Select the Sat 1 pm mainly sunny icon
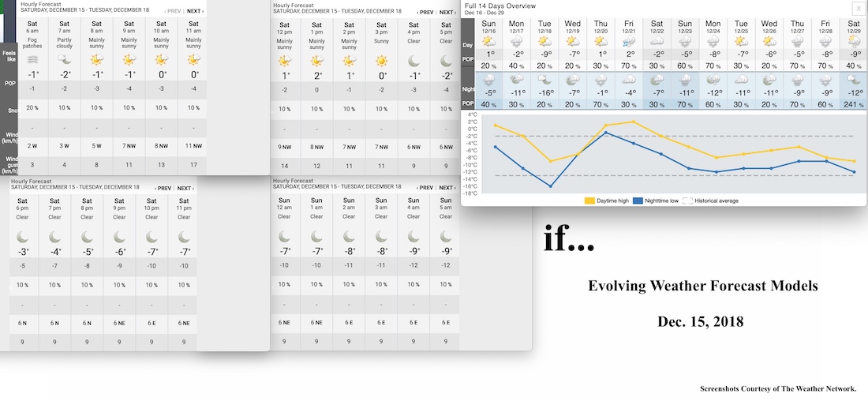 pyautogui.click(x=316, y=60)
